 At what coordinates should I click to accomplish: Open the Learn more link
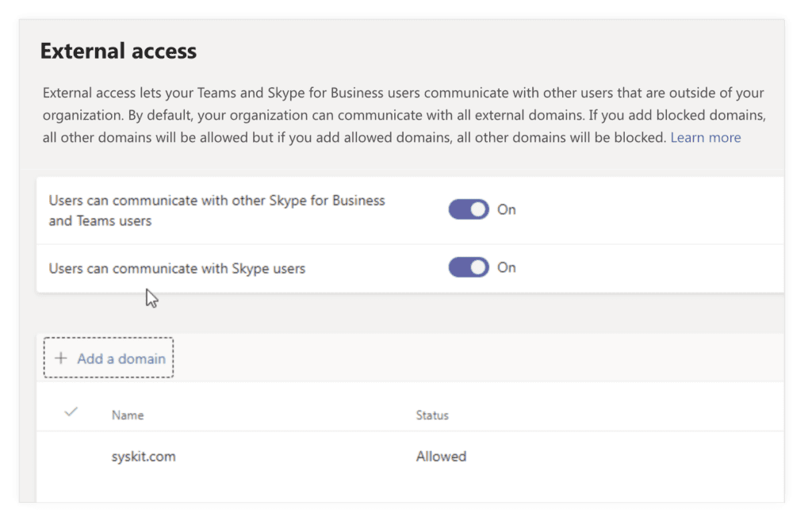[x=705, y=137]
